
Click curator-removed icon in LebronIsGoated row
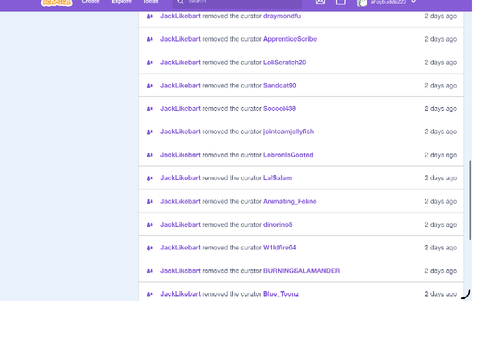coord(150,155)
